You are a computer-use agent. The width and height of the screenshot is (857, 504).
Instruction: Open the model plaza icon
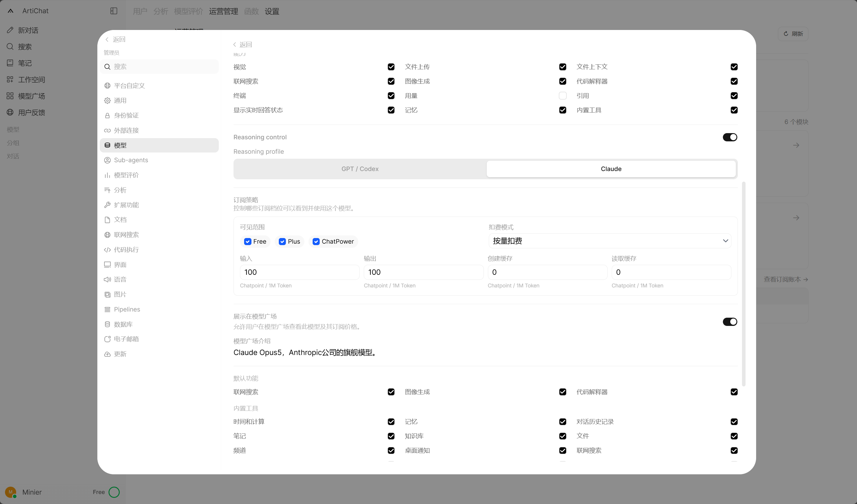pyautogui.click(x=10, y=96)
